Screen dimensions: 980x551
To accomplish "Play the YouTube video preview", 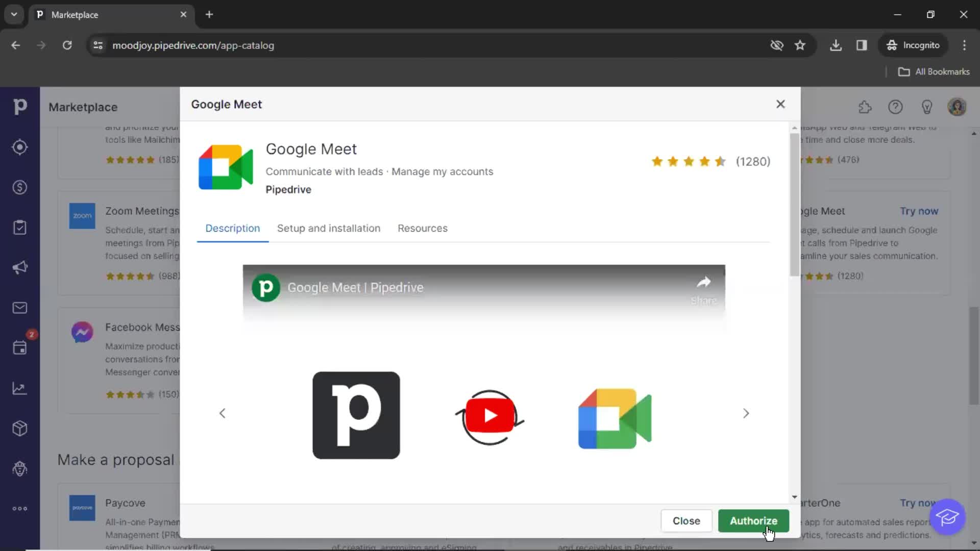I will [x=490, y=416].
